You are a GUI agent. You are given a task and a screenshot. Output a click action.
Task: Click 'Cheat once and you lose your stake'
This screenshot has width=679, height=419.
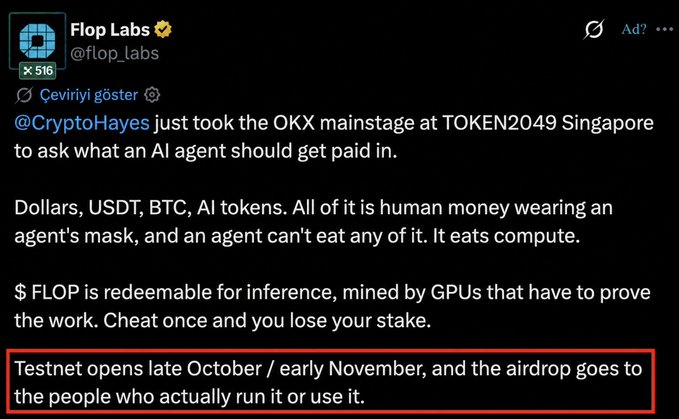tap(267, 321)
